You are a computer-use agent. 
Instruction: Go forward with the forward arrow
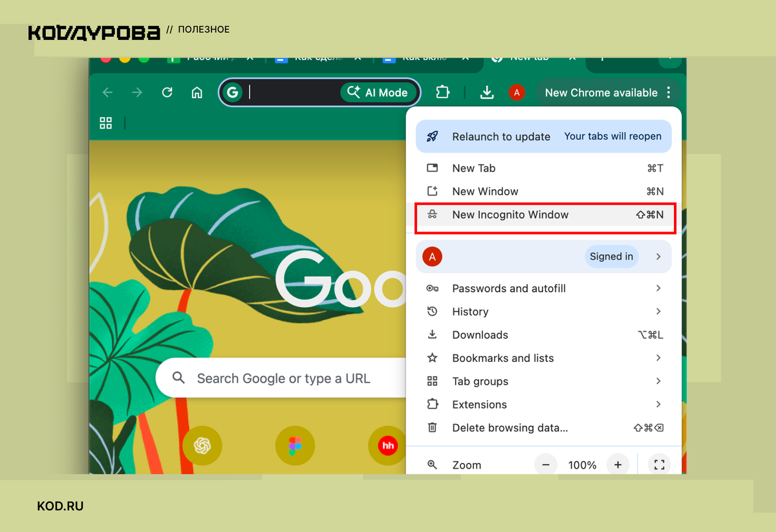137,92
